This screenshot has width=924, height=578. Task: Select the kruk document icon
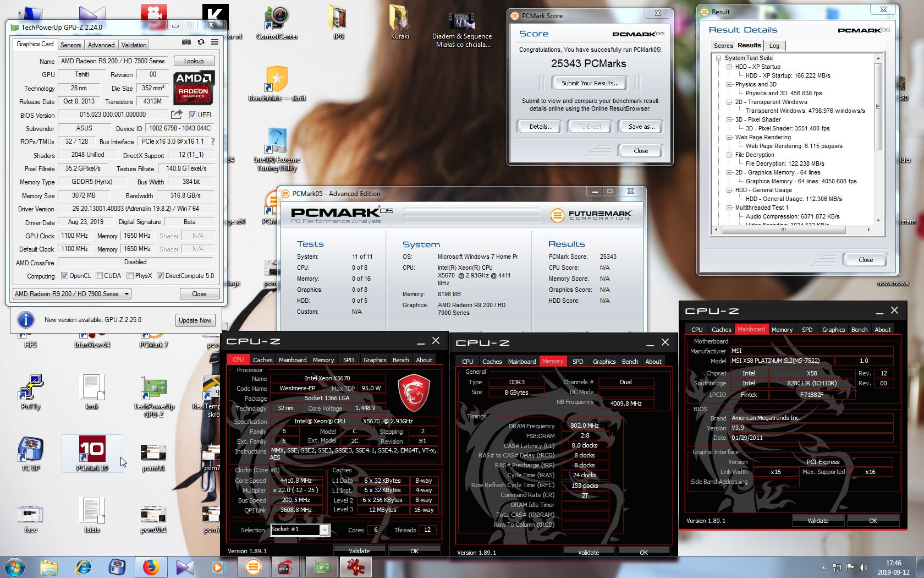pyautogui.click(x=92, y=391)
